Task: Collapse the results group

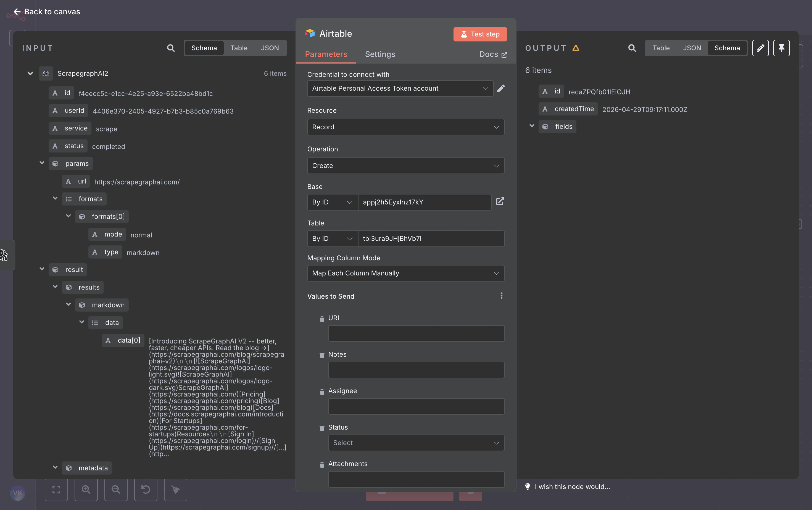Action: [55, 287]
